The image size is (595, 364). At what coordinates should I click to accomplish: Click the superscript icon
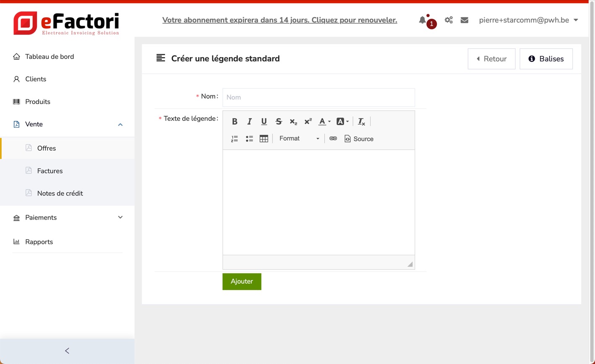(308, 122)
